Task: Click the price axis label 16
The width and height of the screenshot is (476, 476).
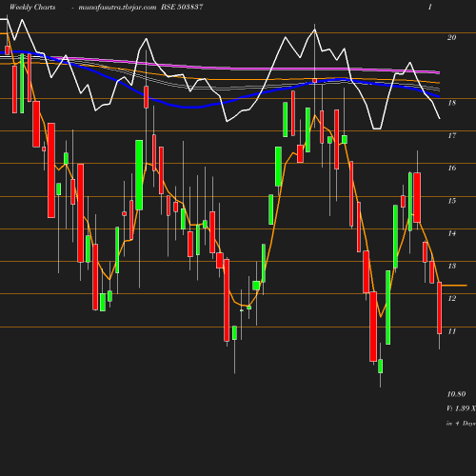Action: point(451,168)
